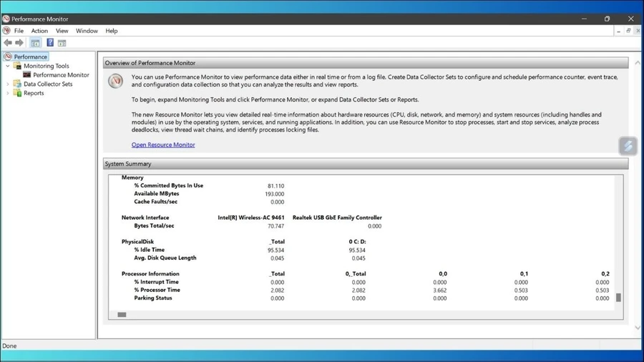
Task: Click 'Realtek USB GbE Family Controller' header
Action: (337, 217)
